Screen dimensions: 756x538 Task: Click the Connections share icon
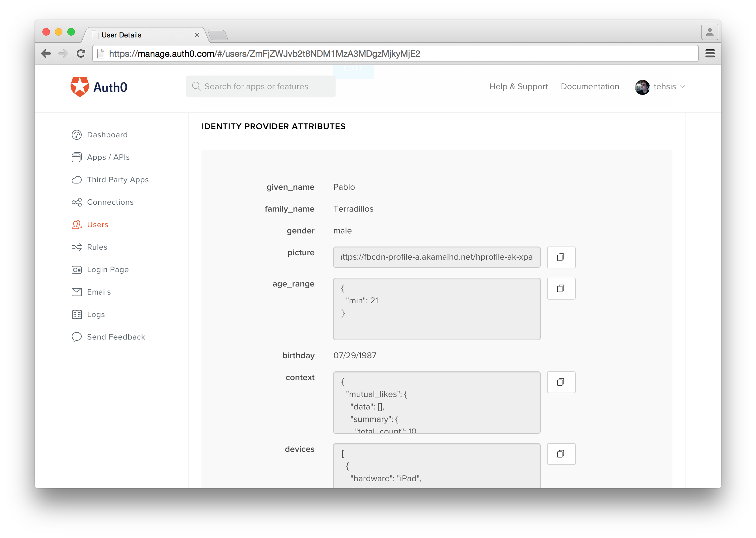(76, 202)
